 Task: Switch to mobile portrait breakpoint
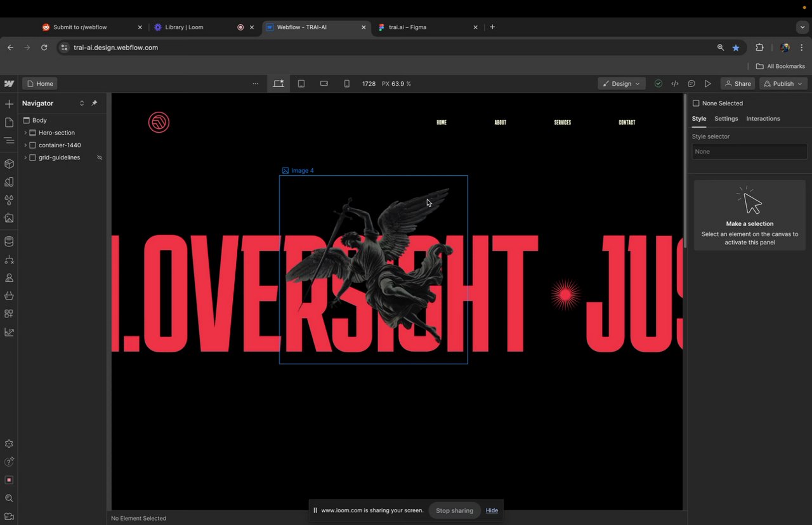pyautogui.click(x=346, y=84)
